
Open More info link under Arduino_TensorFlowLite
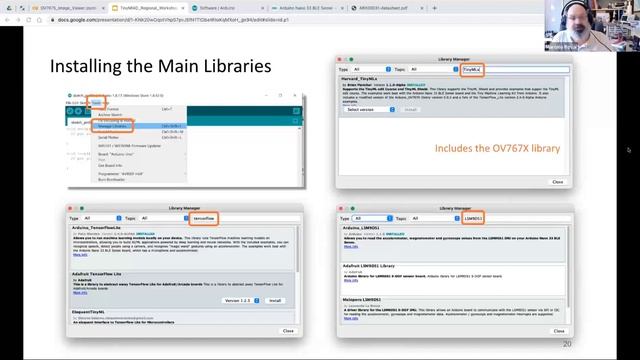pyautogui.click(x=80, y=255)
